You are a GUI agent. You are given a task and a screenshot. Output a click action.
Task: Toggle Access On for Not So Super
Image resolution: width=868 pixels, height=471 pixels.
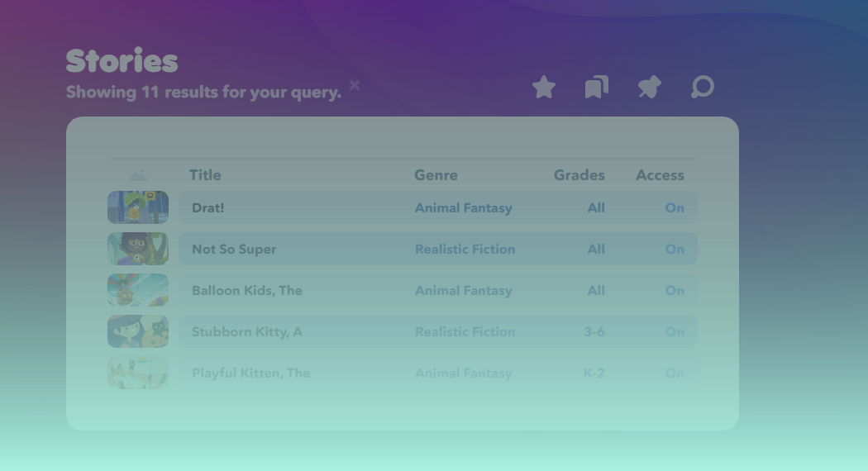click(675, 249)
